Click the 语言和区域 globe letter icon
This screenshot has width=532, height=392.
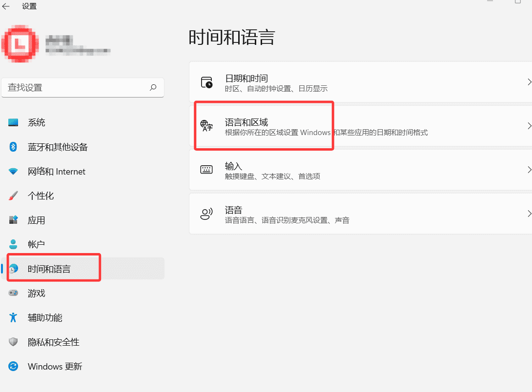point(206,126)
